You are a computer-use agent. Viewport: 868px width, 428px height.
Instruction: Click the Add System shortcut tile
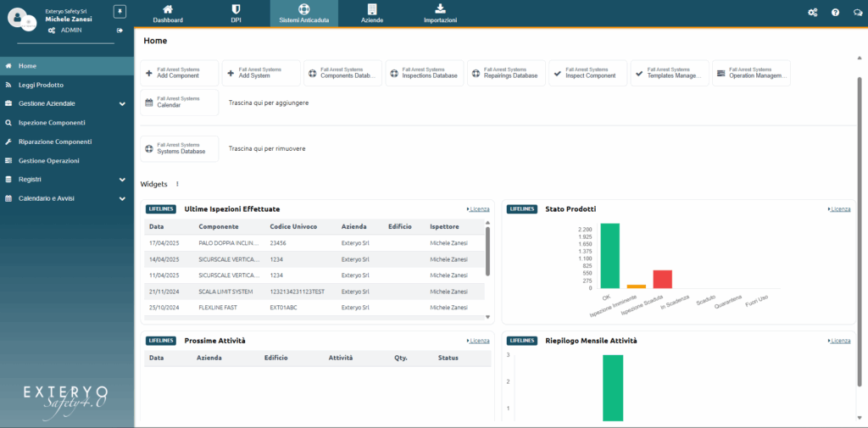[x=261, y=73]
